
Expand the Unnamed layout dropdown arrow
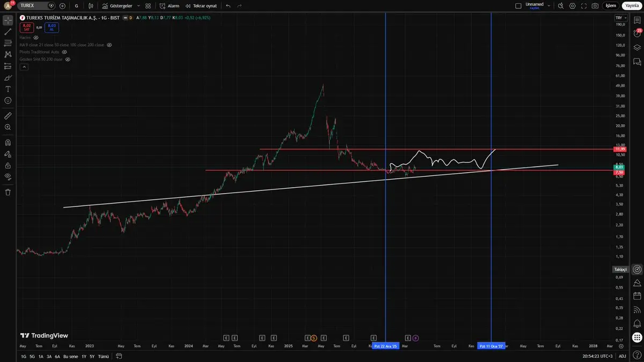click(548, 5)
